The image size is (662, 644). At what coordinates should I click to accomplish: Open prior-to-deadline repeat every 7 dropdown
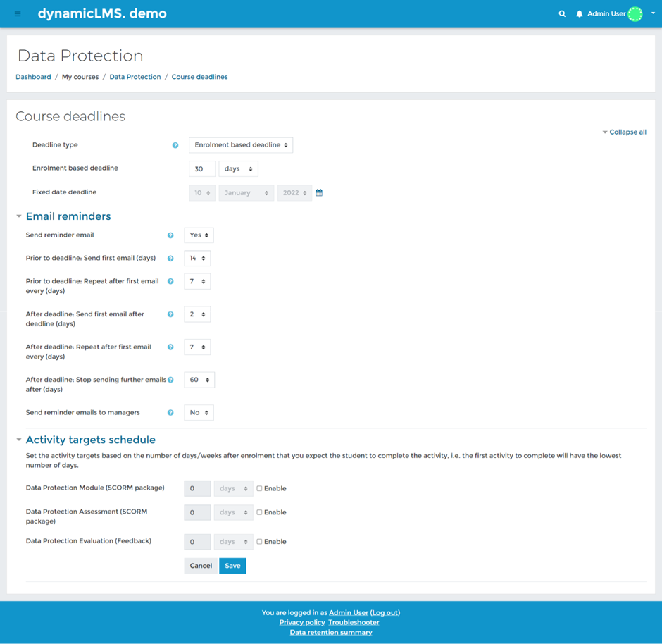(x=197, y=281)
